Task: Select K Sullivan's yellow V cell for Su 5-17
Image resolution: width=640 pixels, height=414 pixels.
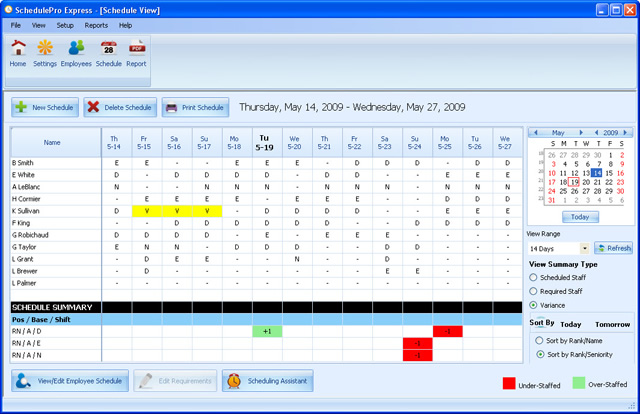Action: [x=207, y=211]
